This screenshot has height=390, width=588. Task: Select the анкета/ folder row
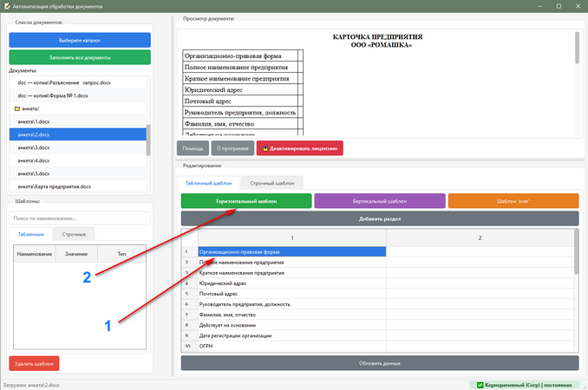[x=78, y=108]
